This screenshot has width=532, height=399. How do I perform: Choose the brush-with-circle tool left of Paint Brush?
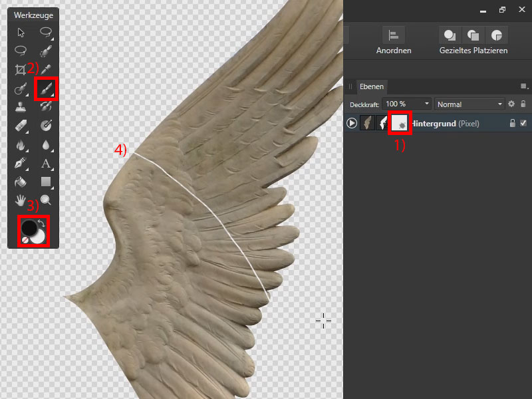21,89
